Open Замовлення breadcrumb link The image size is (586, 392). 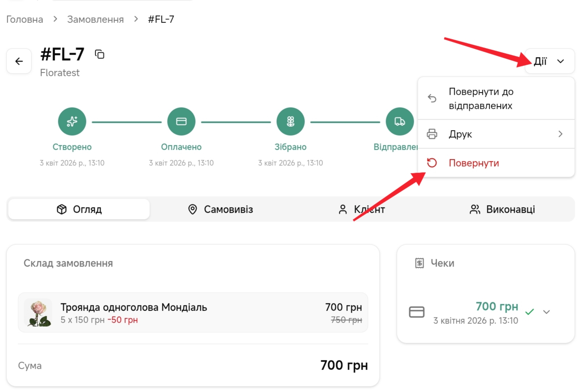(x=95, y=19)
